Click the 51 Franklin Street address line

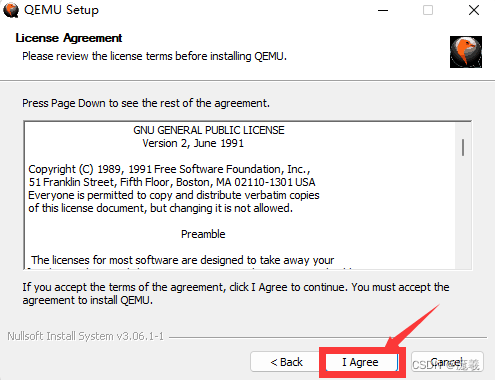coord(172,182)
